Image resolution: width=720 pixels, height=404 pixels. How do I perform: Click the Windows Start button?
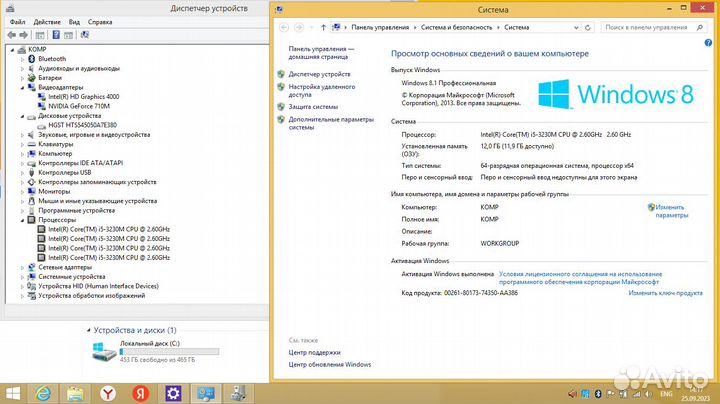[x=13, y=393]
